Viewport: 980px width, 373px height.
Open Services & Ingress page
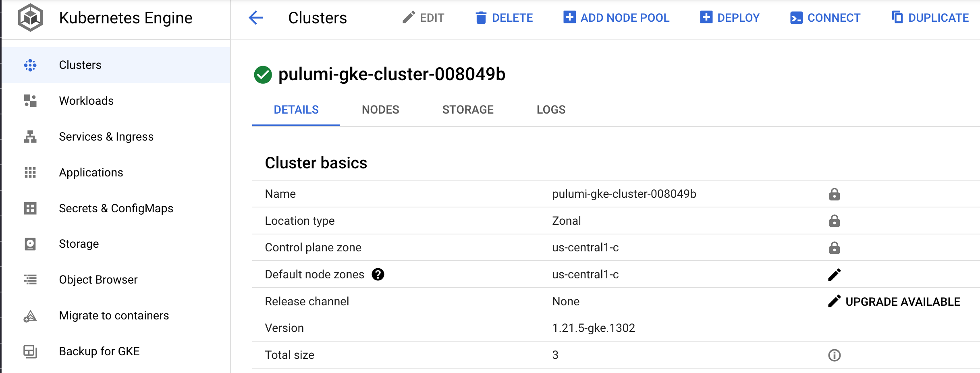pos(116,137)
